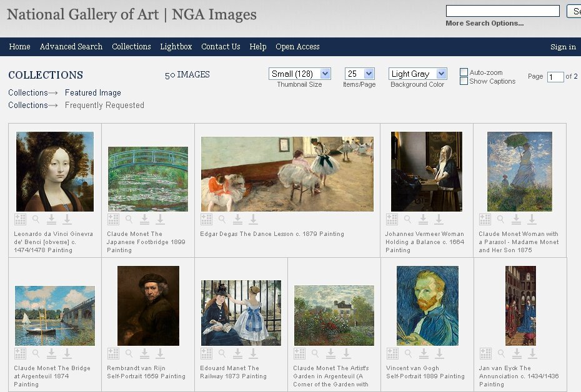Select Collections in the navigation bar
Viewport: 581px width, 392px height.
click(x=132, y=47)
